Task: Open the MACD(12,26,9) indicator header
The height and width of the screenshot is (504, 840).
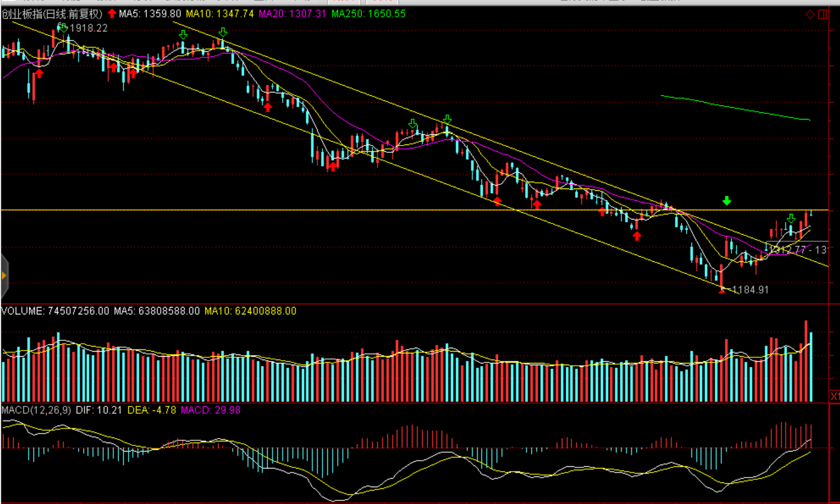Action: point(36,410)
